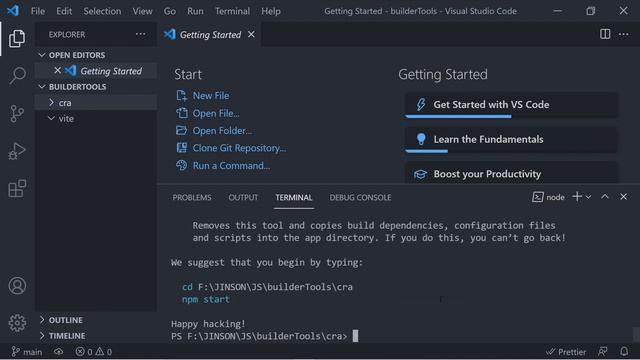Create a new terminal with plus icon
The width and height of the screenshot is (640, 360).
pyautogui.click(x=577, y=197)
